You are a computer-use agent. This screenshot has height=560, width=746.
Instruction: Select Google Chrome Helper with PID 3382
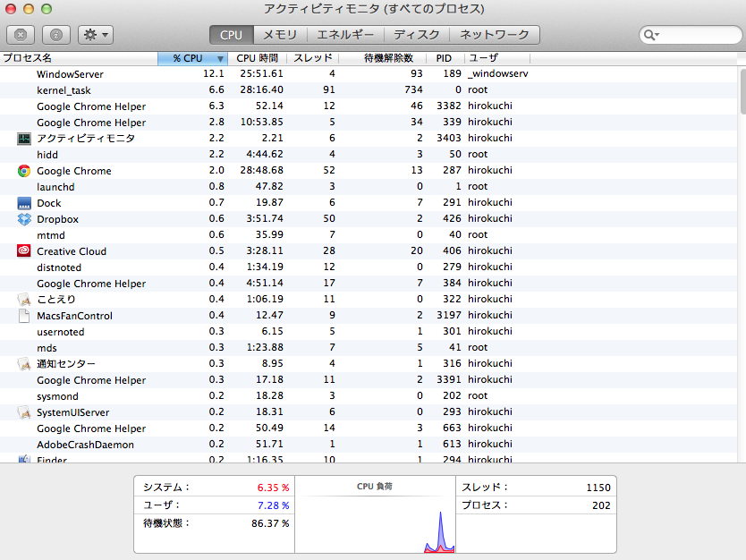coord(369,106)
